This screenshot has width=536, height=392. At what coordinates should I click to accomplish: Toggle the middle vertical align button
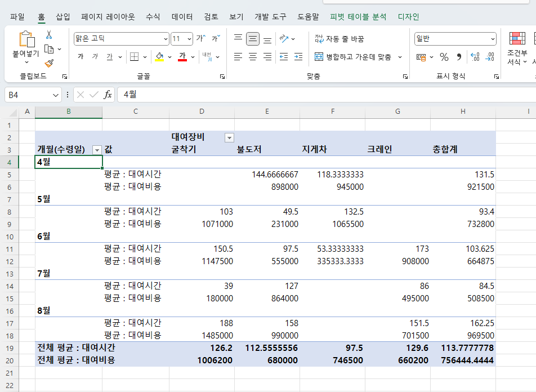253,39
